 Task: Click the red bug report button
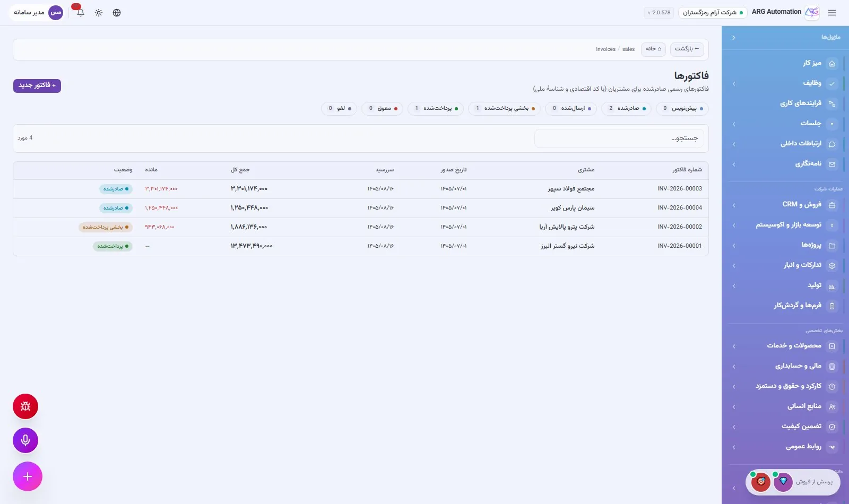(x=25, y=406)
